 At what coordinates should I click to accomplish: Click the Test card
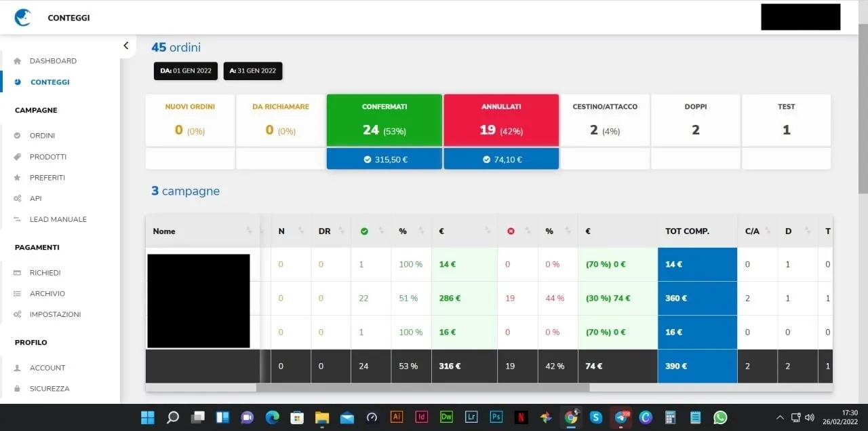[x=786, y=120]
